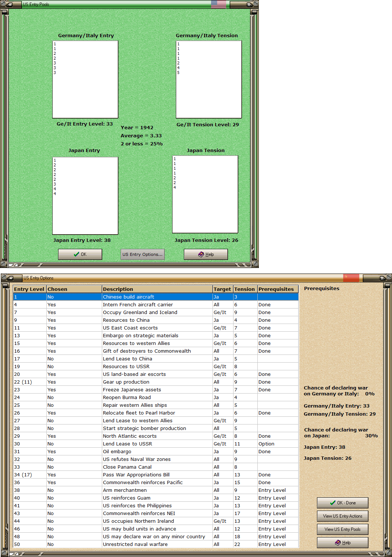Select Resources to USSR row
This screenshot has width=392, height=557.
pos(156,366)
